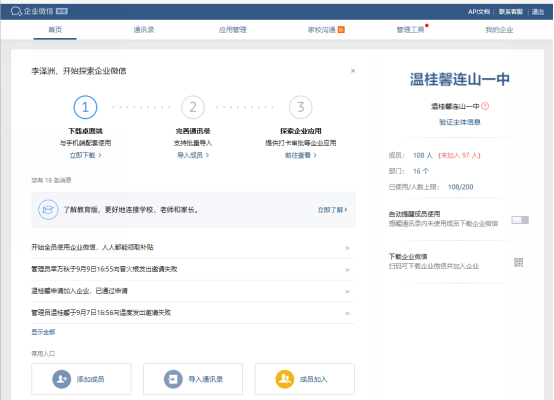Open the 温桂馨申请加入企业 message row
Viewport: 554px width, 400px height.
pos(193,291)
